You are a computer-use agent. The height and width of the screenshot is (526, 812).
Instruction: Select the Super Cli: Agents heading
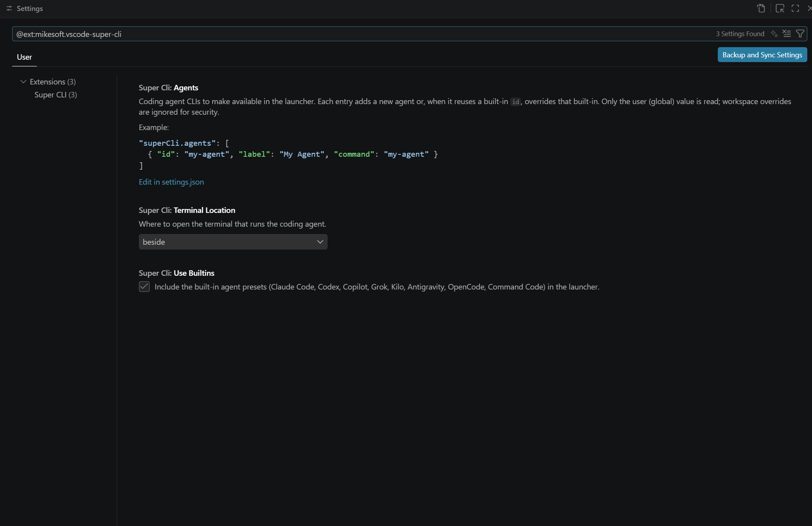click(x=168, y=88)
